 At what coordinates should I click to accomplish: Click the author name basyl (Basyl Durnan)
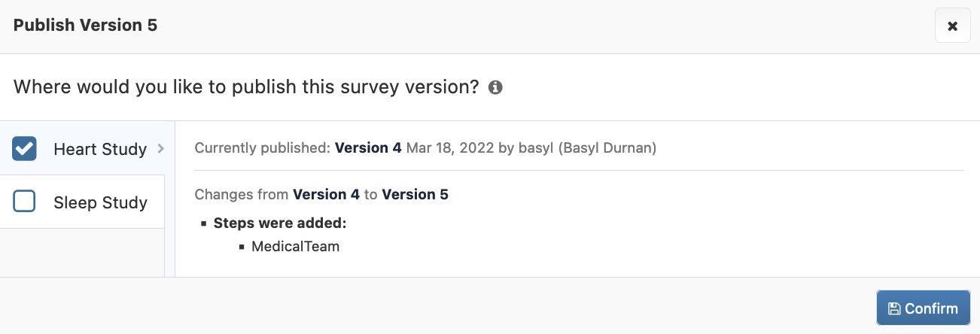(x=587, y=148)
